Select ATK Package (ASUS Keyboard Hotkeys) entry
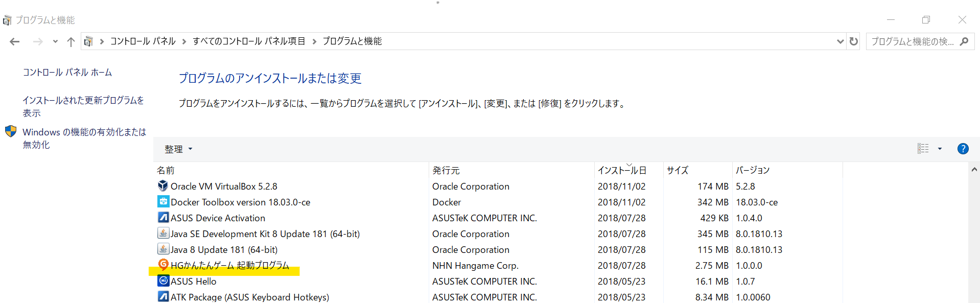Screen dimensions: 980x303 (x=250, y=297)
